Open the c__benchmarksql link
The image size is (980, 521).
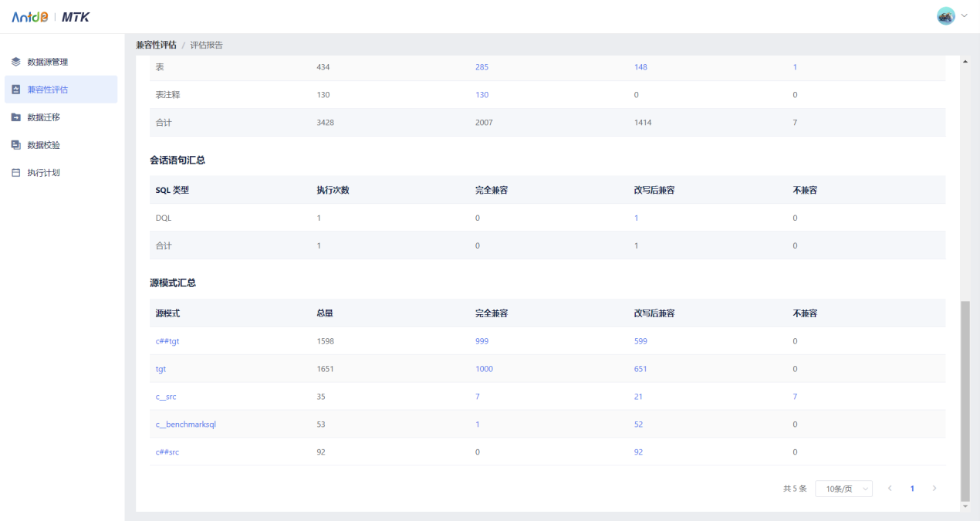click(185, 424)
